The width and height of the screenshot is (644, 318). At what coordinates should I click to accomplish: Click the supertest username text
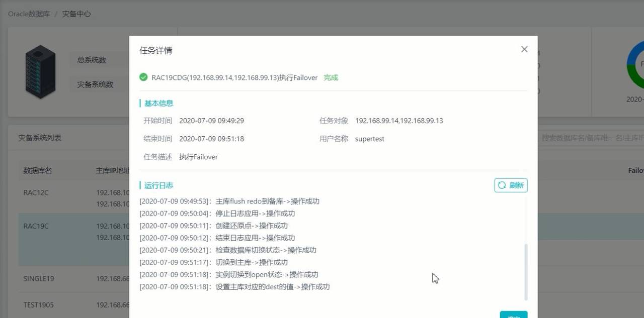(x=370, y=139)
